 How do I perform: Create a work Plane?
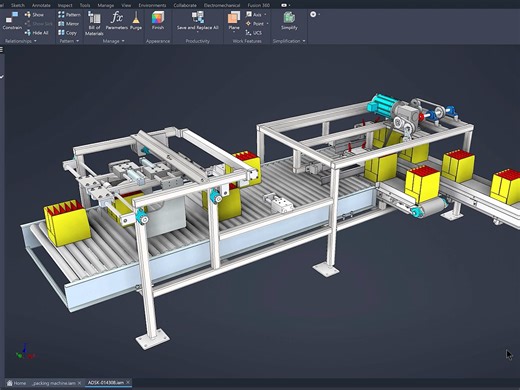click(x=234, y=20)
